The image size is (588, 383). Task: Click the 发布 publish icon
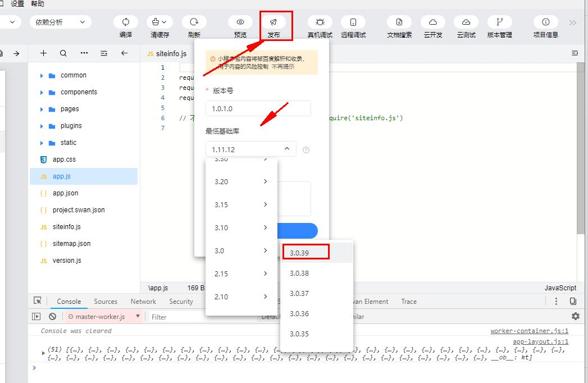(x=274, y=22)
